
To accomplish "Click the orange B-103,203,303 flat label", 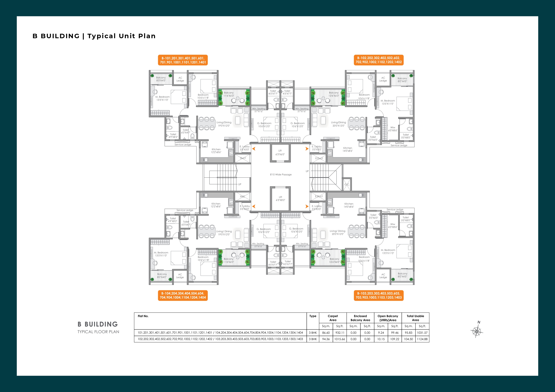I will (379, 295).
